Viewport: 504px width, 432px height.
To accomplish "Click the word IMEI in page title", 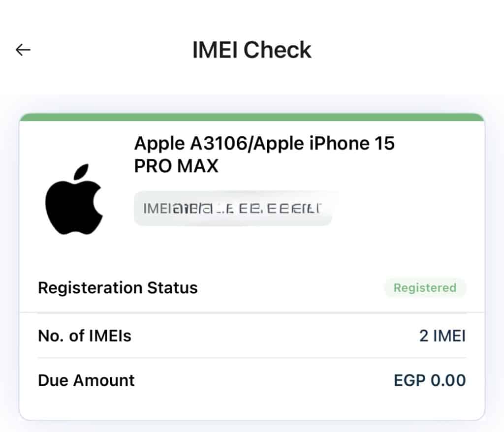I will coord(216,50).
